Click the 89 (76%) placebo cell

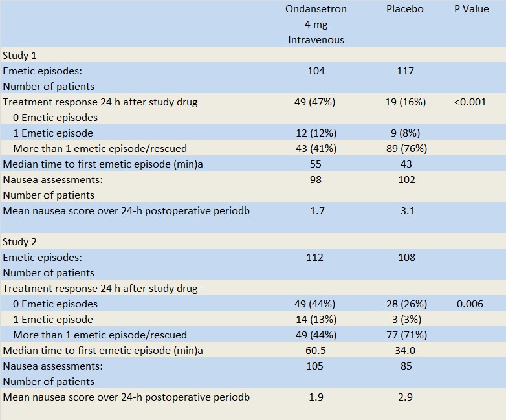[x=406, y=149]
